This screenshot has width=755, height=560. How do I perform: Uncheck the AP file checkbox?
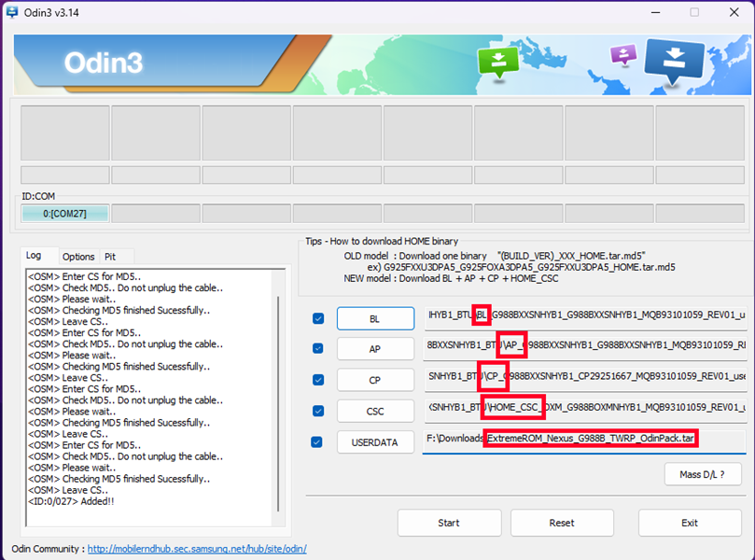(x=318, y=348)
